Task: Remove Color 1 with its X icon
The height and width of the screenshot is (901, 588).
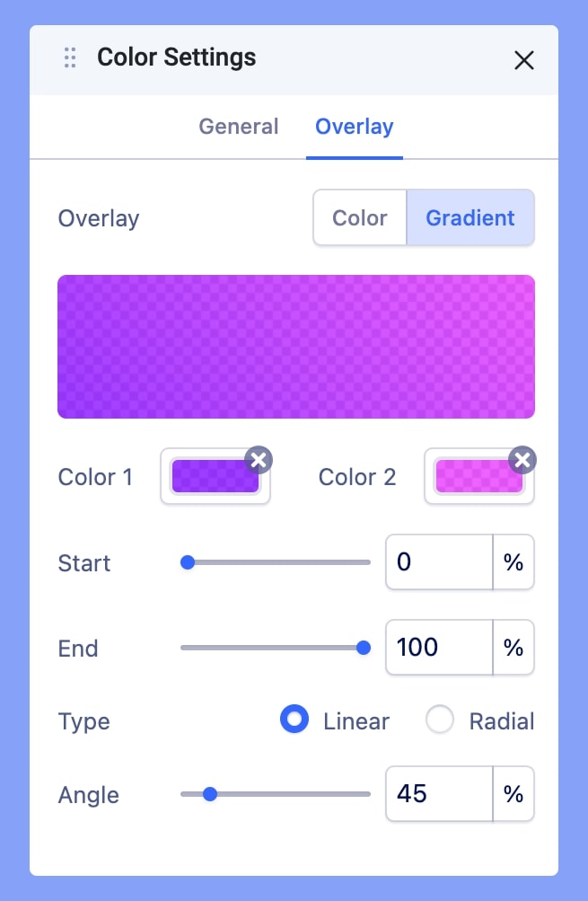Action: [x=259, y=461]
